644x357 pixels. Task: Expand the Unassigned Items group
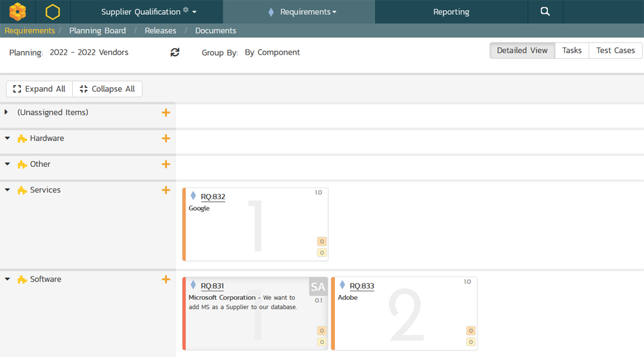coord(6,113)
